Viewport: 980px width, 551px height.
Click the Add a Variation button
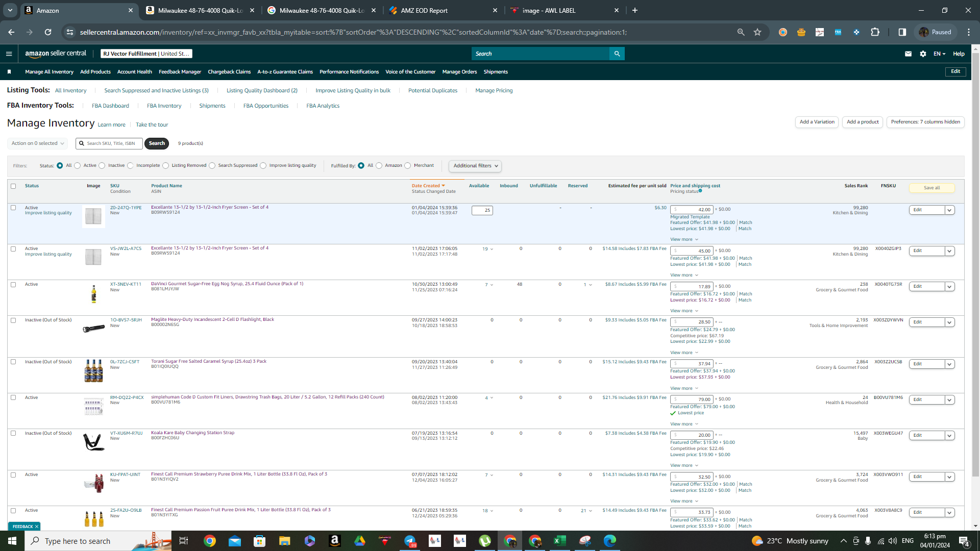click(x=817, y=122)
